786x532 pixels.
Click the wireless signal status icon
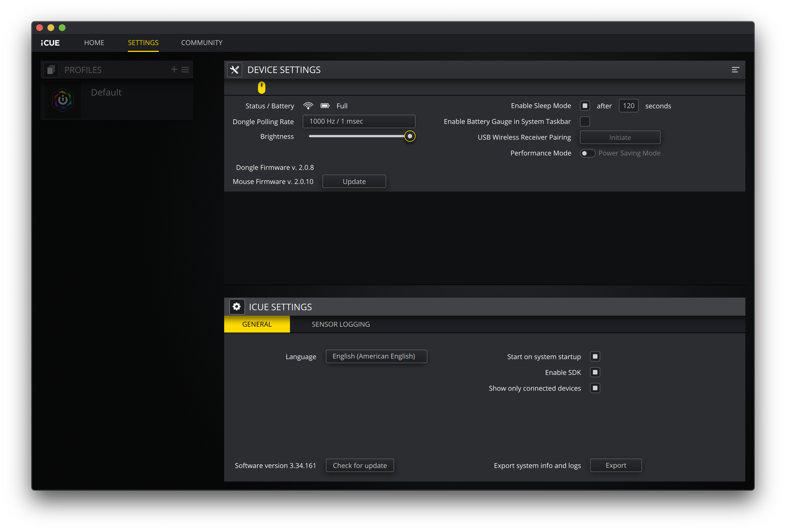click(x=308, y=106)
